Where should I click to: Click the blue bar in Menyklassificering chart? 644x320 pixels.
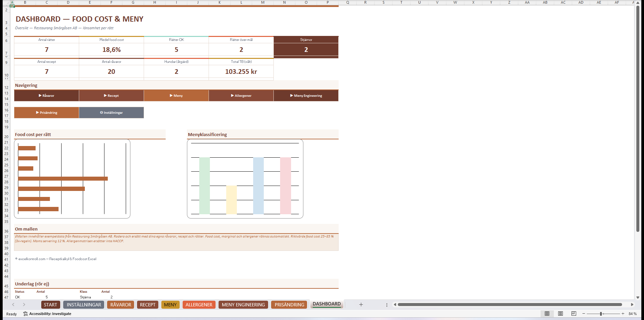tap(258, 186)
